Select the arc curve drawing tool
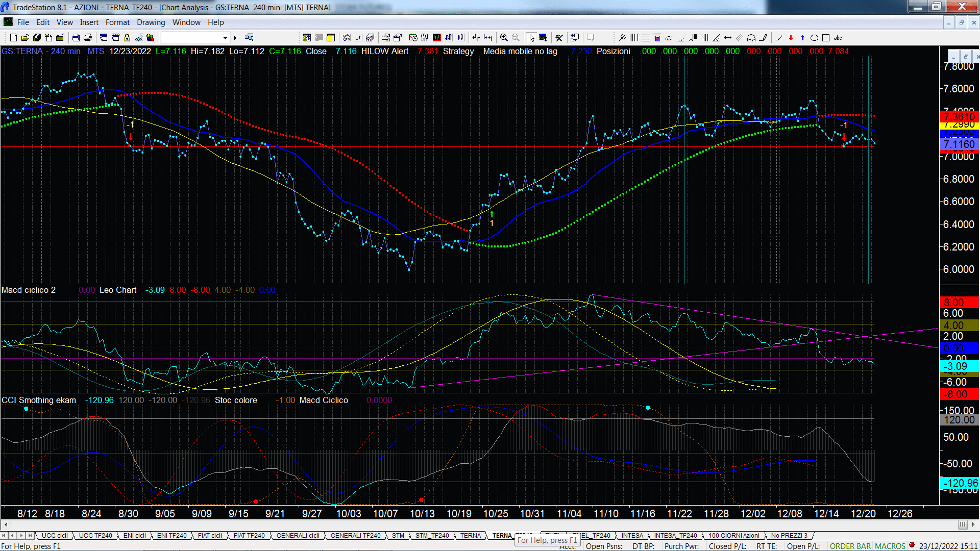 coord(779,38)
